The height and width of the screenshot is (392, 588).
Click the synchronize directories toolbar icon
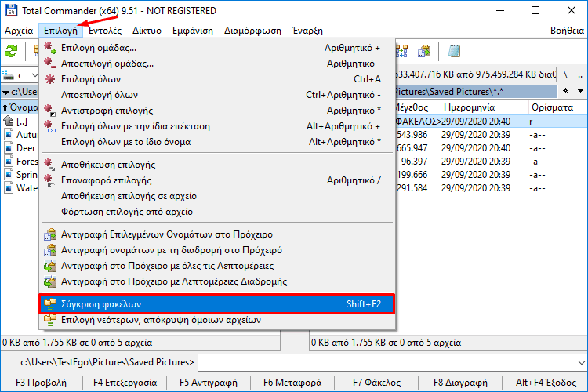coord(401,51)
